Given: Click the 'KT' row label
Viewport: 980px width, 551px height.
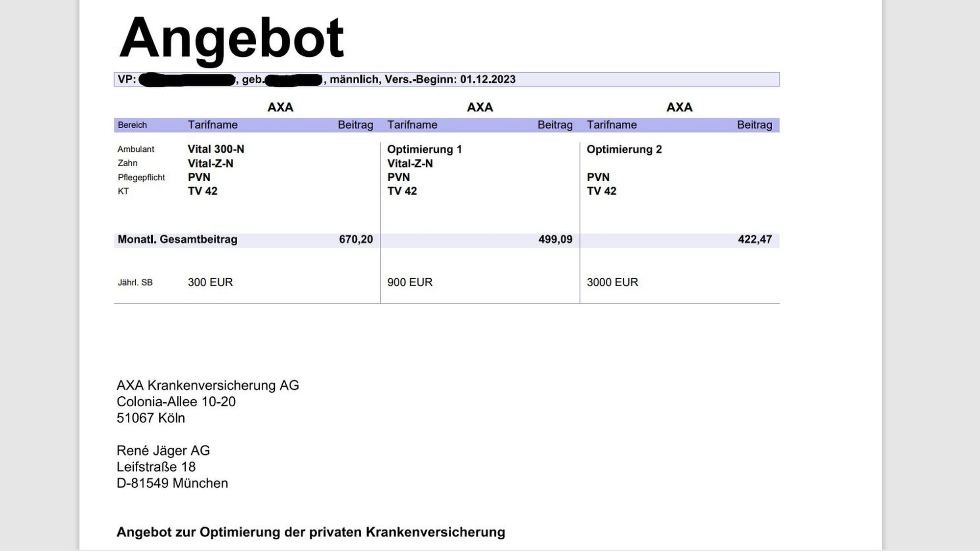Looking at the screenshot, I should click(x=123, y=191).
